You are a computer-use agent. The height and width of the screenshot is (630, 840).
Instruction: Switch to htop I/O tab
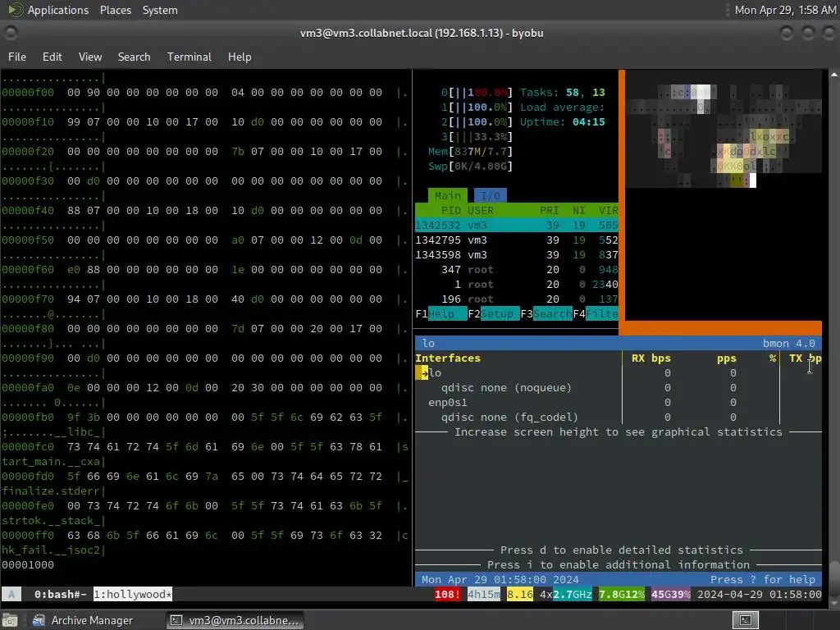491,195
